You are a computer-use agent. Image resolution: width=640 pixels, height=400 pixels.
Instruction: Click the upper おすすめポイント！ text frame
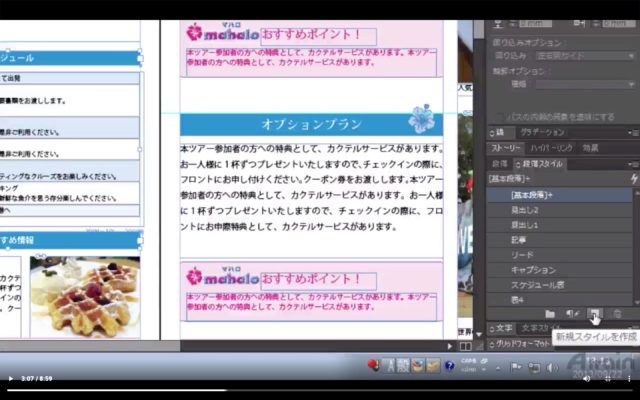(318, 36)
